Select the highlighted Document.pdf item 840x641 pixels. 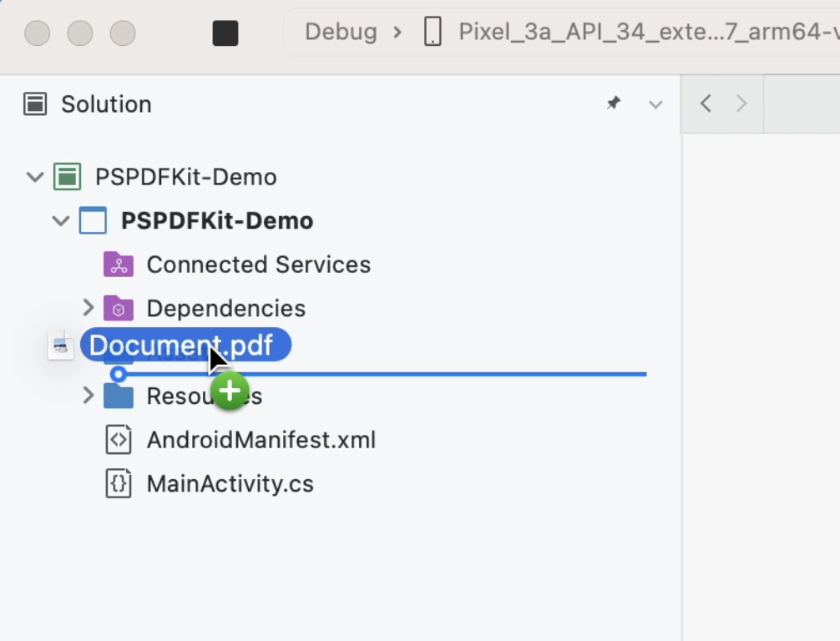coord(184,345)
